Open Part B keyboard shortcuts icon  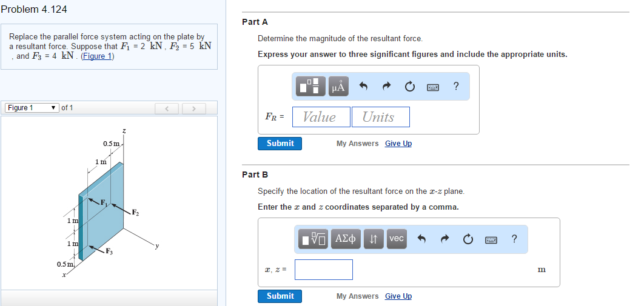491,239
